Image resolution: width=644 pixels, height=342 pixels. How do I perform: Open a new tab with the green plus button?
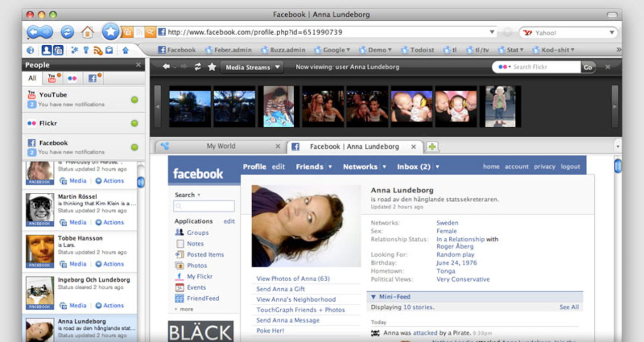432,147
